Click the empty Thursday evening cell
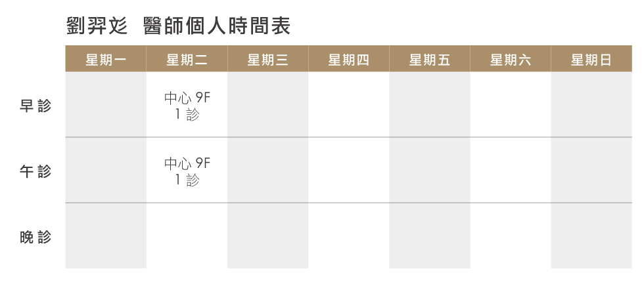 pyautogui.click(x=348, y=236)
